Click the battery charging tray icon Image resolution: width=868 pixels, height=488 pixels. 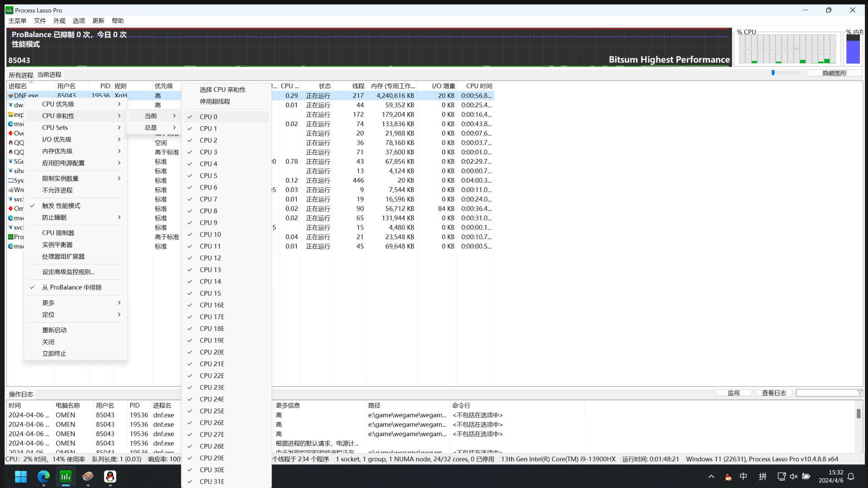(806, 476)
